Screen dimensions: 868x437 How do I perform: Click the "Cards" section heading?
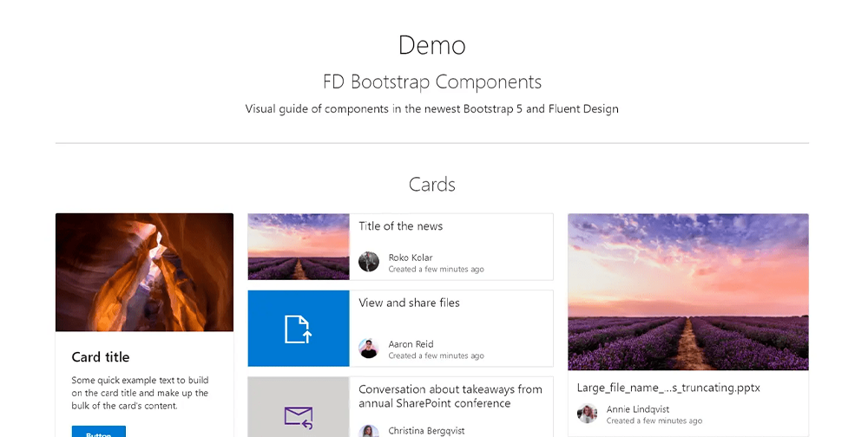(432, 185)
